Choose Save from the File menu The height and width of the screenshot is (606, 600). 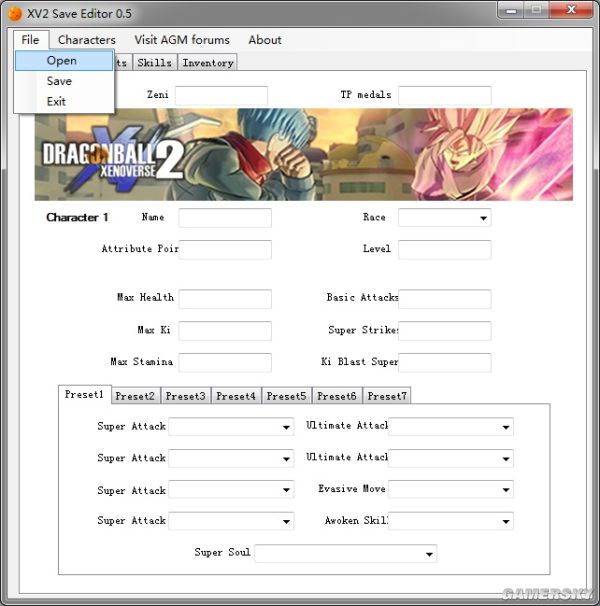click(64, 81)
